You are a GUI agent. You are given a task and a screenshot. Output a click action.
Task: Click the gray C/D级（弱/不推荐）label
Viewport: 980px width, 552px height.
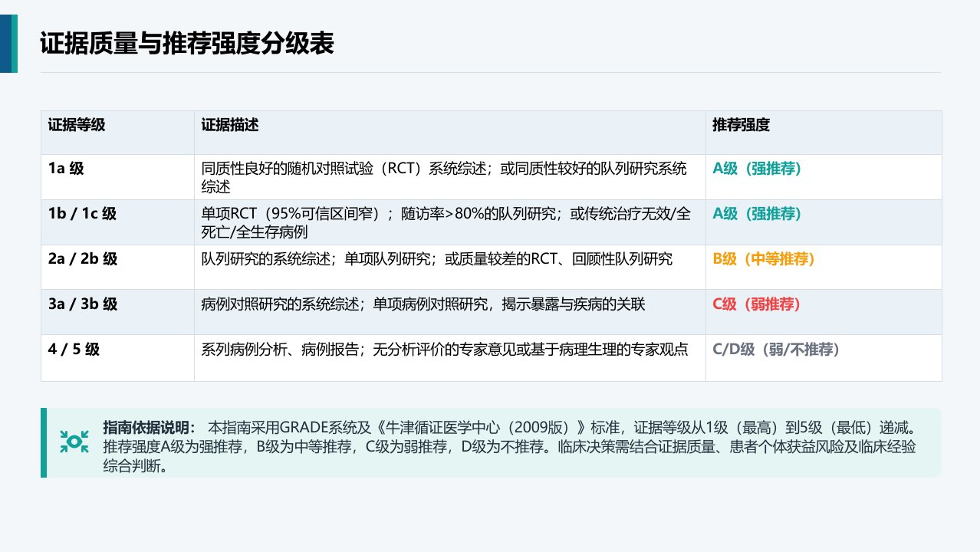[777, 350]
